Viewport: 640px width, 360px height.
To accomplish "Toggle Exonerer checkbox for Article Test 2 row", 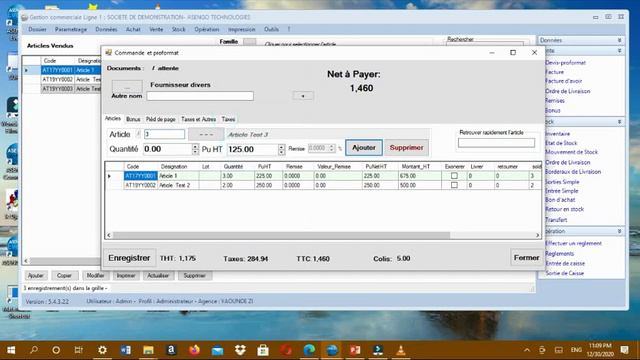I will 454,185.
